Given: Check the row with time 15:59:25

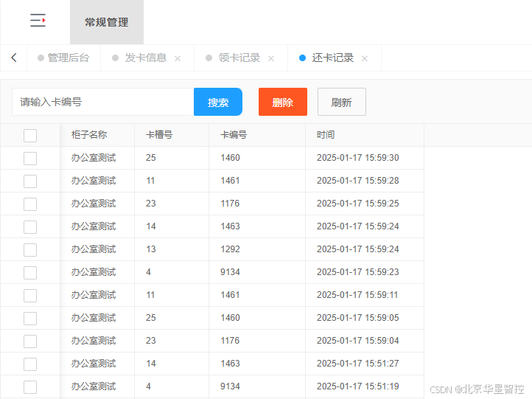Looking at the screenshot, I should tap(30, 204).
